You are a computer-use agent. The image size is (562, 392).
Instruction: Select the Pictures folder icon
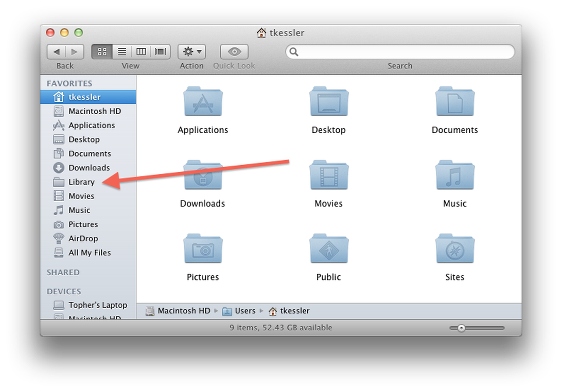203,248
